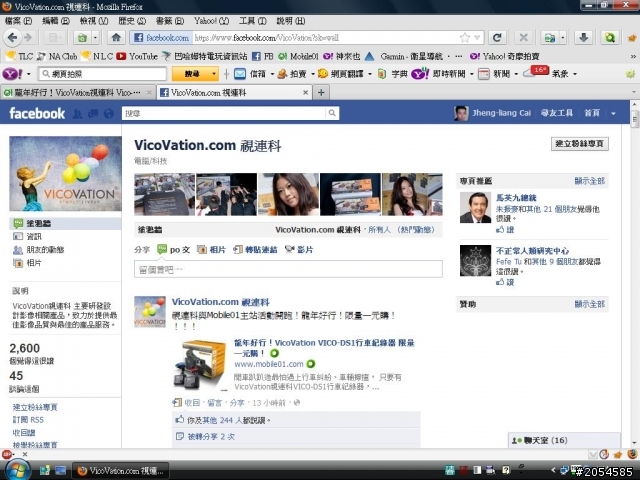Click the Firefox URL address bar

coord(326,38)
